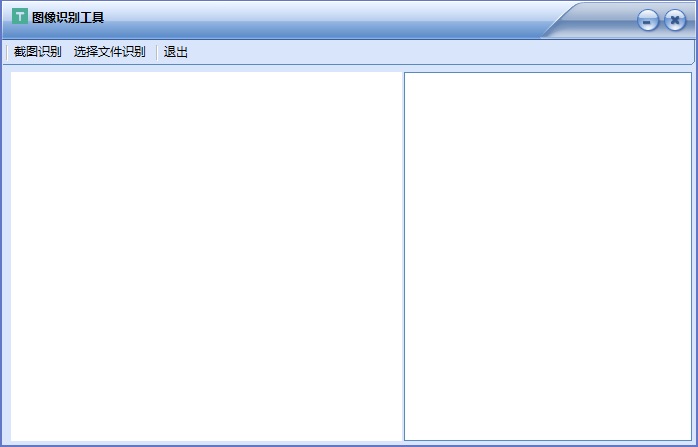
Task: Click the separator line before 退出
Action: pyautogui.click(x=156, y=52)
